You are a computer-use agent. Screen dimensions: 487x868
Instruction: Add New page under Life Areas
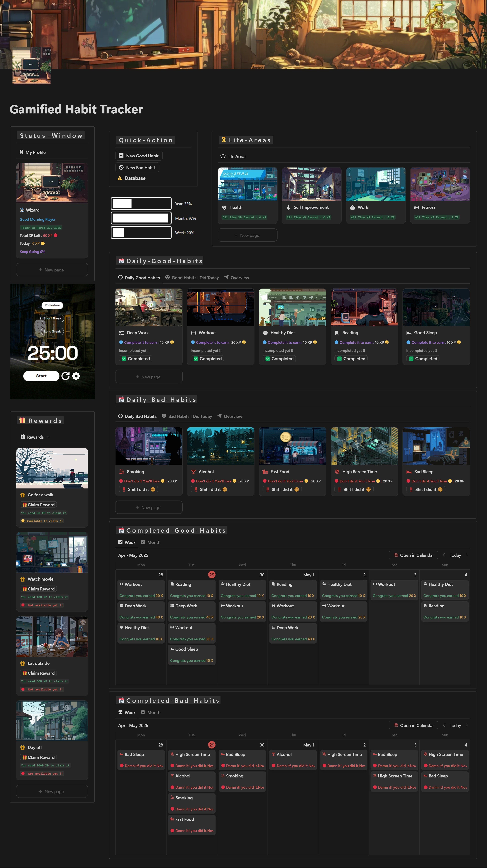point(247,235)
